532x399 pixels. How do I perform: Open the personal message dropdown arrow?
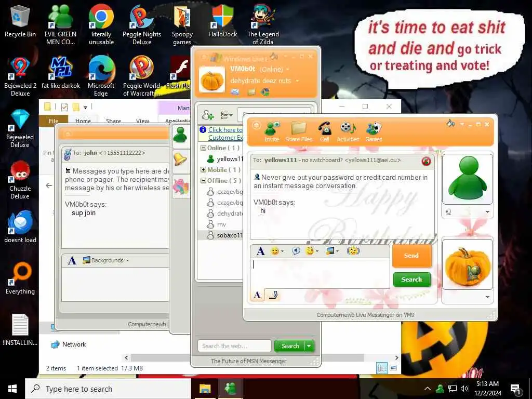pos(298,81)
